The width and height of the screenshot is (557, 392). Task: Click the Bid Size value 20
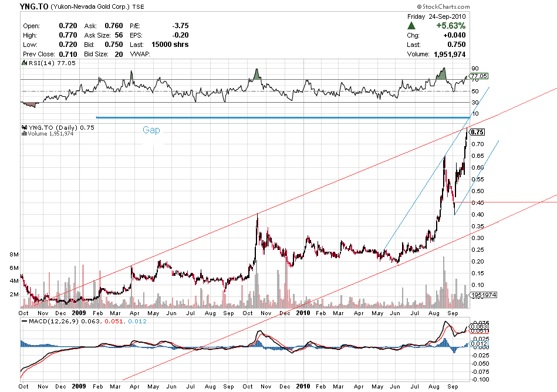pos(119,54)
